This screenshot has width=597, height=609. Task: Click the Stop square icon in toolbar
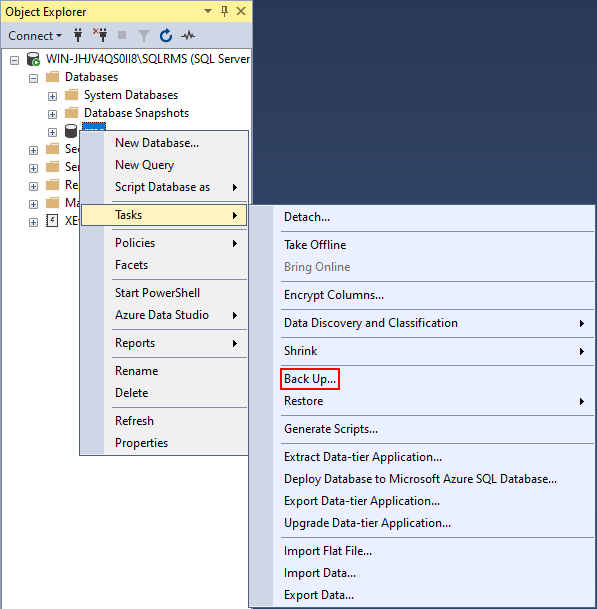pos(122,35)
